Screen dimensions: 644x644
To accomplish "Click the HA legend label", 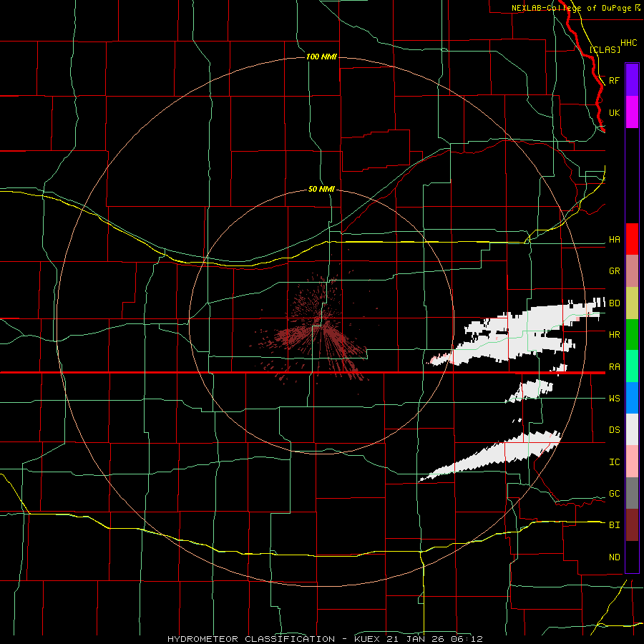I will 615,240.
